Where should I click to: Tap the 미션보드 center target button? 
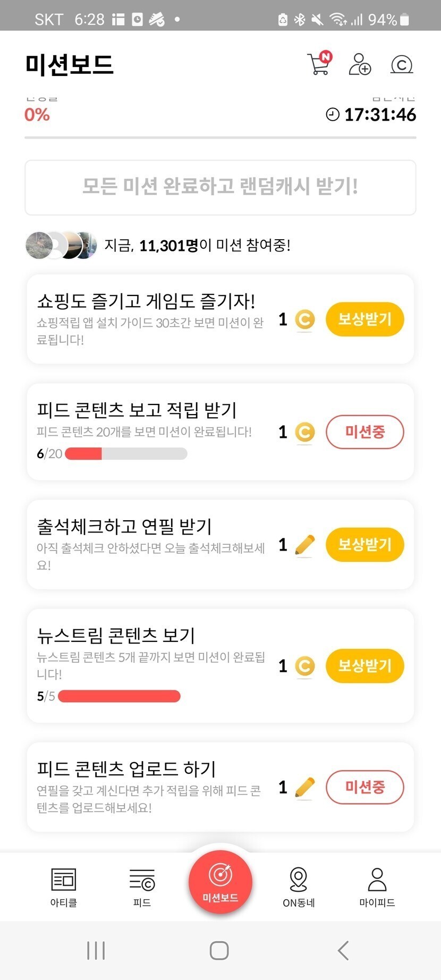click(x=220, y=881)
